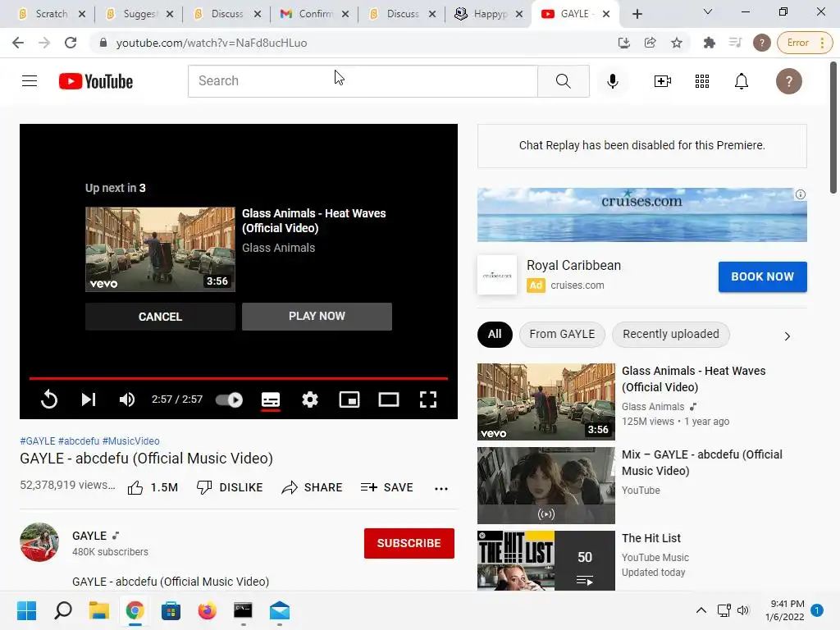Toggle the autoplay switch
Viewport: 840px width, 630px height.
[x=229, y=399]
